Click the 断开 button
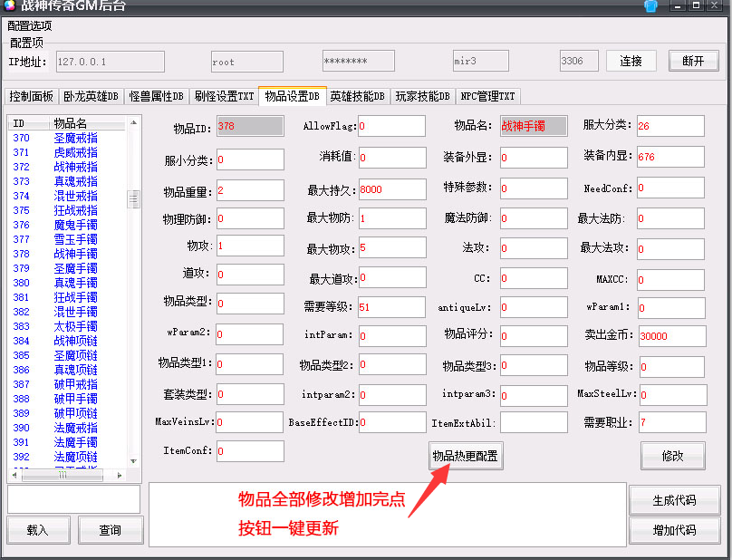732x560 pixels. click(x=693, y=61)
